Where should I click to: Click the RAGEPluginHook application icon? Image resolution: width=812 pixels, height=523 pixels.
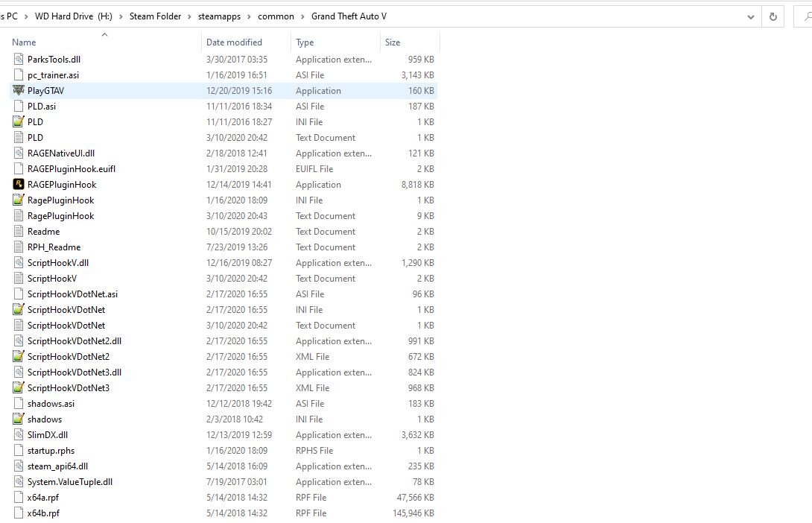19,185
